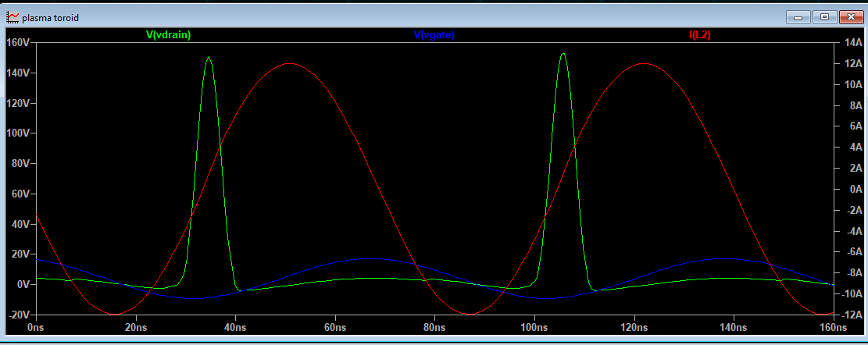The height and width of the screenshot is (345, 868).
Task: Click the 14A label on current axis
Action: coord(850,42)
